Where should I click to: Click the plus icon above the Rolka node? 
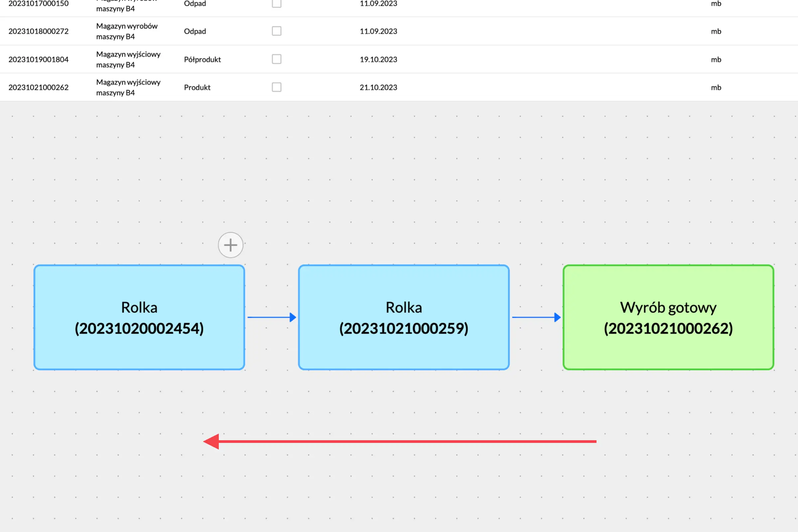[x=230, y=245]
